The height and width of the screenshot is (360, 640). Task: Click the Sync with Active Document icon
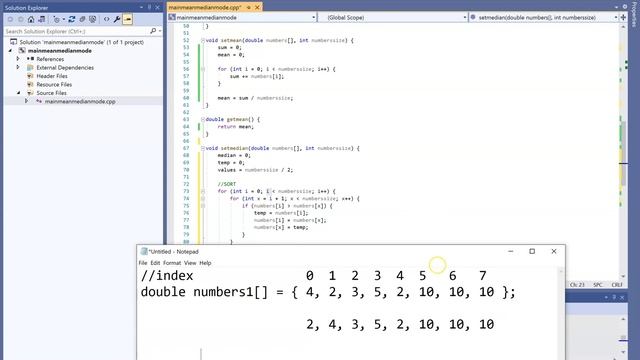pyautogui.click(x=72, y=19)
